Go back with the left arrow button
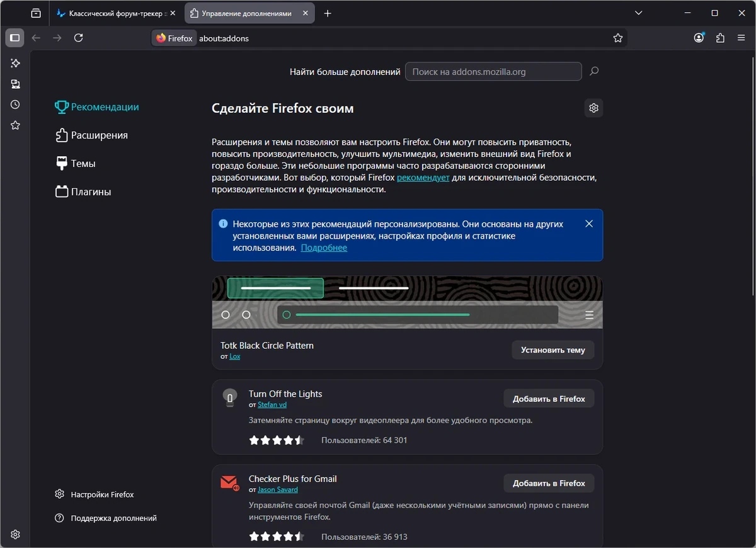The image size is (756, 548). click(x=36, y=38)
